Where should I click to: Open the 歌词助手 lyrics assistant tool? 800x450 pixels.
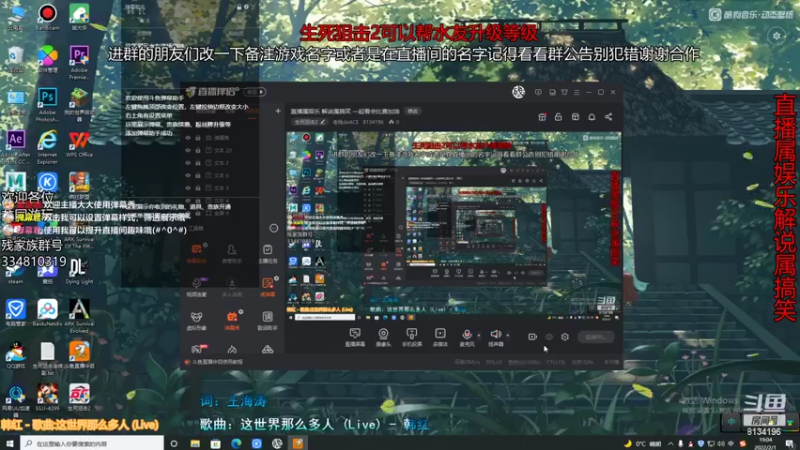pos(267,320)
